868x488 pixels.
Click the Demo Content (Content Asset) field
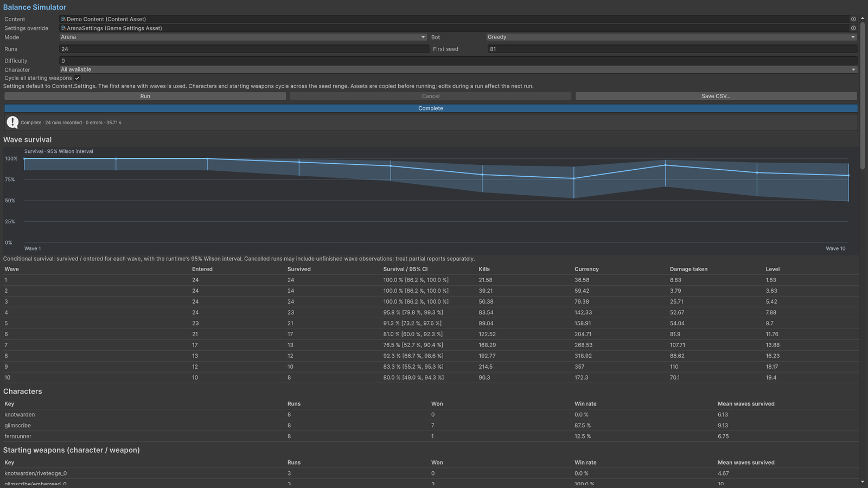[454, 19]
